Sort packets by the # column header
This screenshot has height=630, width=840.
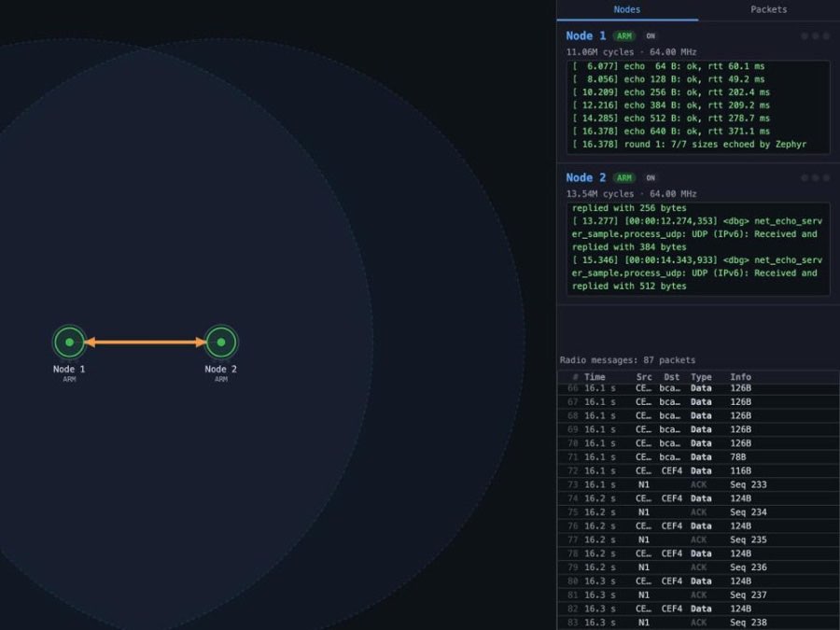point(575,377)
